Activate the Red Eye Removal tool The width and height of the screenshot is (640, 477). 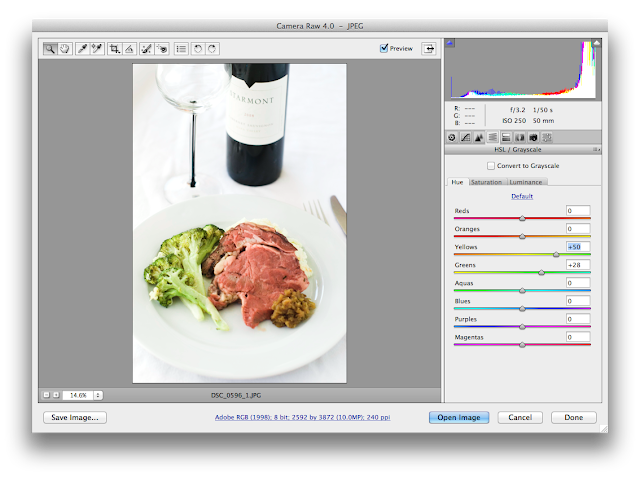162,49
